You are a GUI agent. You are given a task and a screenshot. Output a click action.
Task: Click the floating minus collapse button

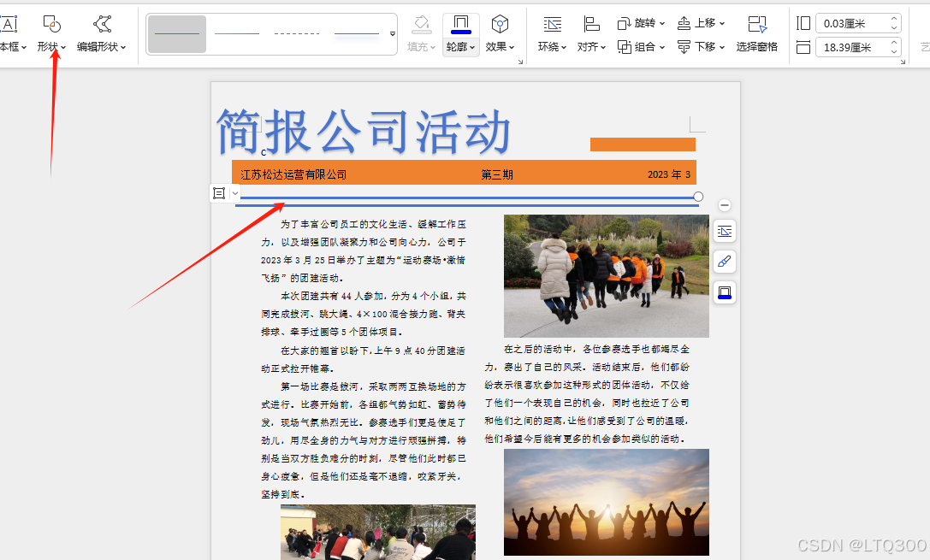(724, 205)
